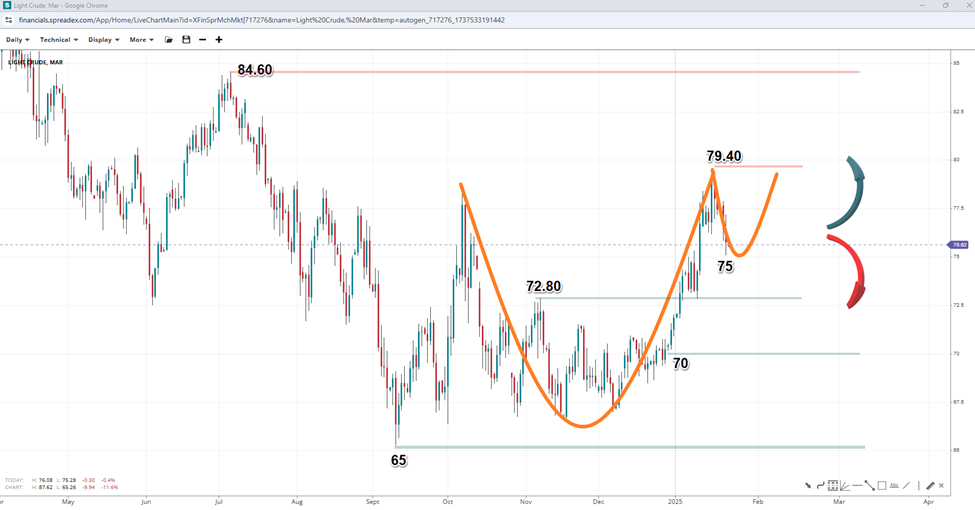Click the browser address bar URL
This screenshot has height=510, width=975.
pyautogui.click(x=260, y=19)
